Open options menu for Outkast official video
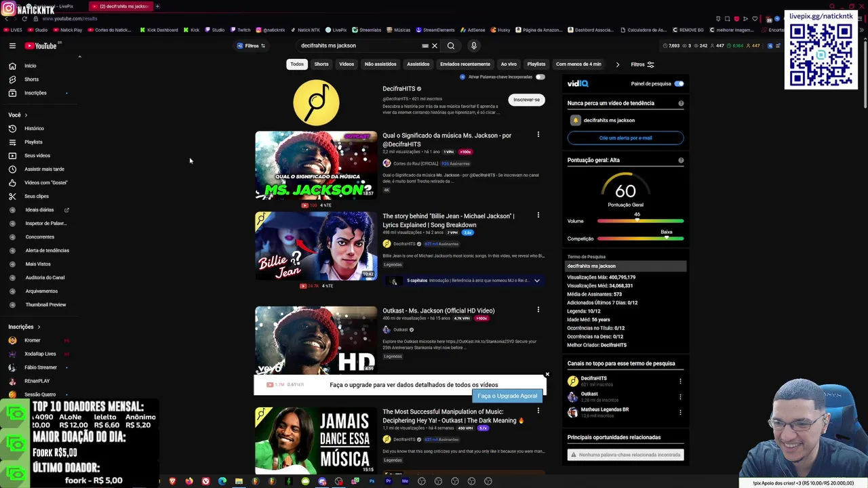Image resolution: width=868 pixels, height=488 pixels. 538,310
